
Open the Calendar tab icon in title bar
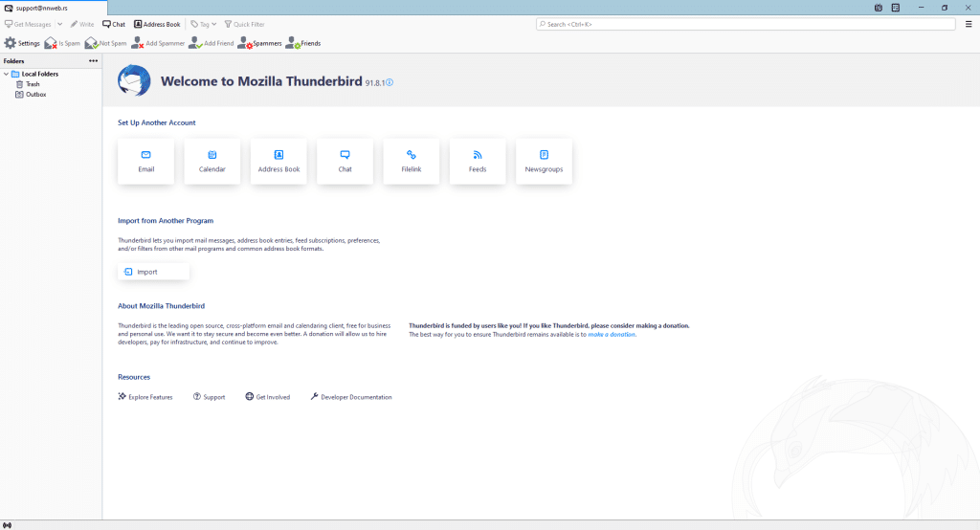tap(879, 8)
